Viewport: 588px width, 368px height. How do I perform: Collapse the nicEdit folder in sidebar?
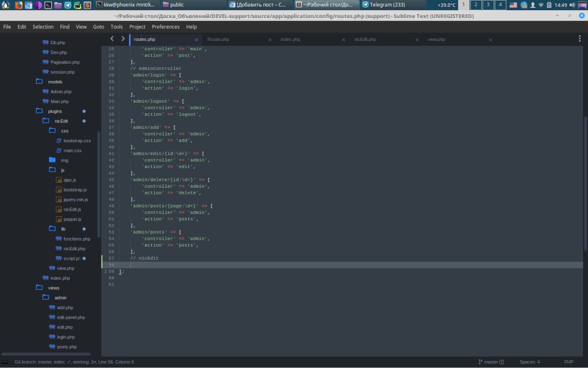point(46,121)
